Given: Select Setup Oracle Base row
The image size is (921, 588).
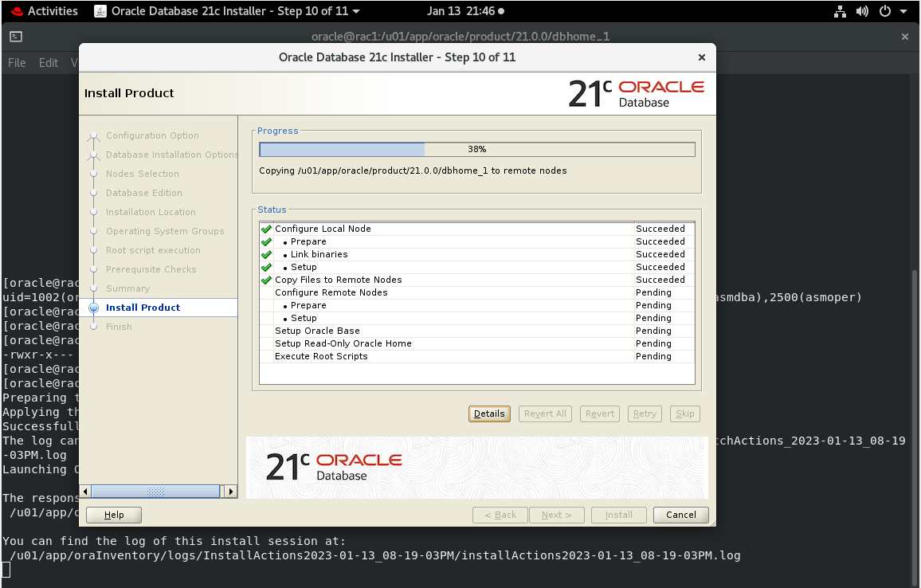Looking at the screenshot, I should point(477,331).
